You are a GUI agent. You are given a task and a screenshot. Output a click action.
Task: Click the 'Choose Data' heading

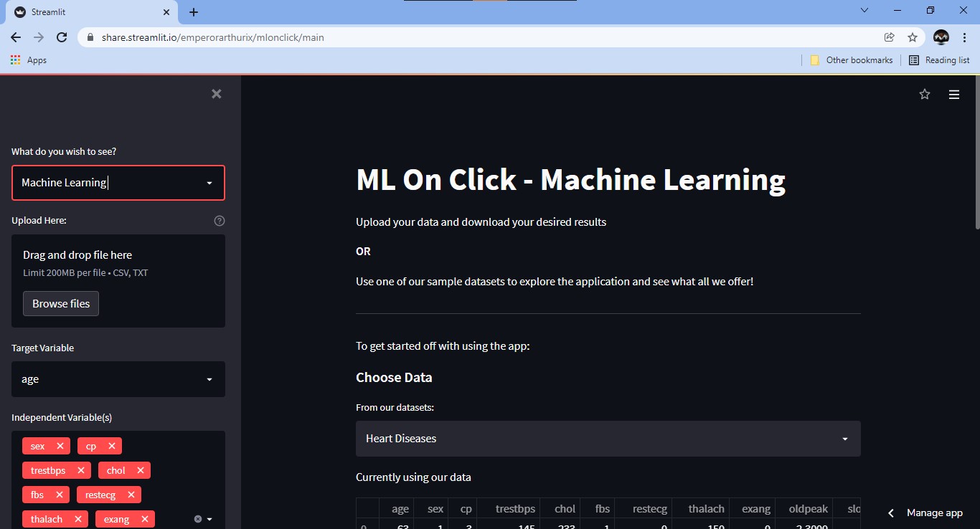[394, 378]
